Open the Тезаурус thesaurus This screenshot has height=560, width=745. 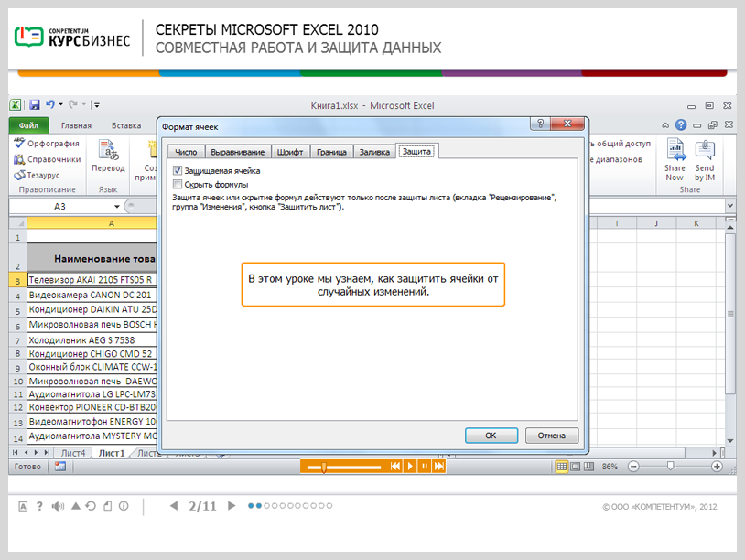tap(37, 175)
